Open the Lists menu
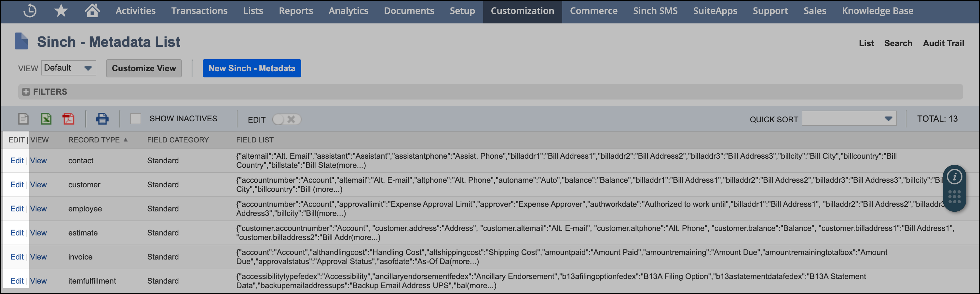This screenshot has width=980, height=294. pyautogui.click(x=253, y=11)
